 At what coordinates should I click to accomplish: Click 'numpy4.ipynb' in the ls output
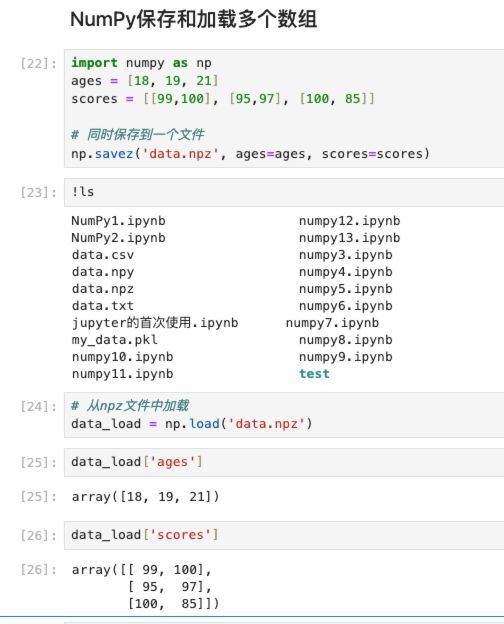346,272
